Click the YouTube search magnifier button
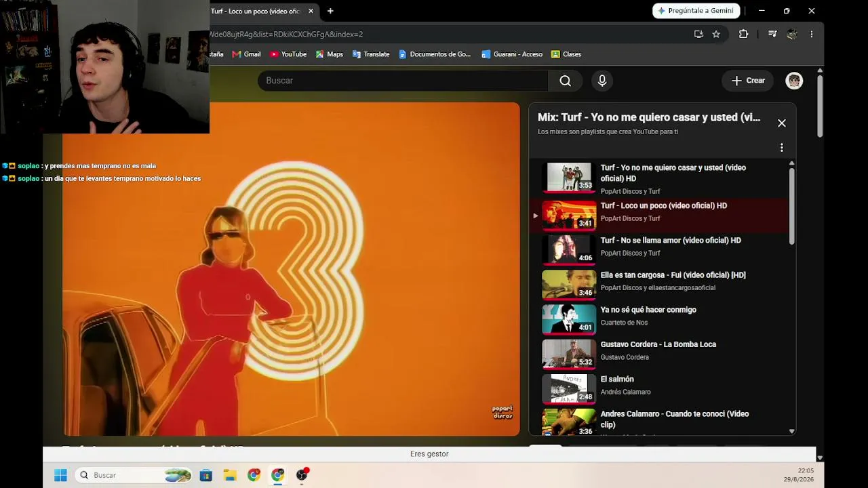The height and width of the screenshot is (488, 868). tap(565, 81)
